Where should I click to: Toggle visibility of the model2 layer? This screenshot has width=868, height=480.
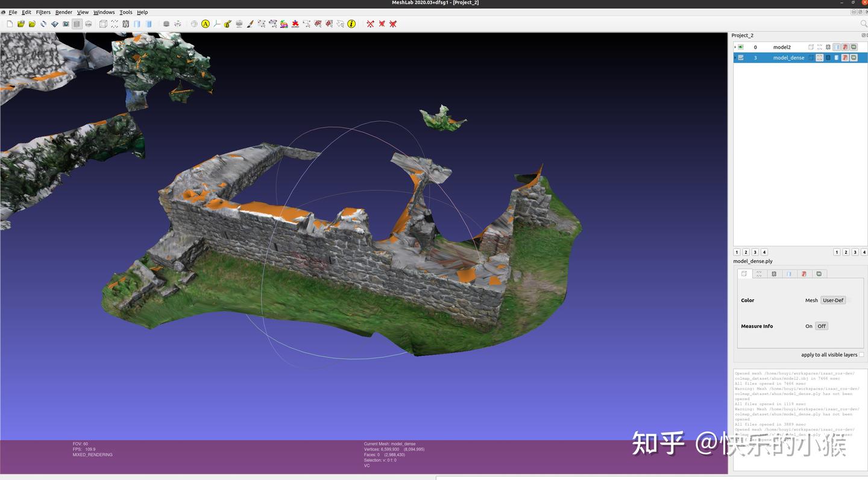point(740,47)
